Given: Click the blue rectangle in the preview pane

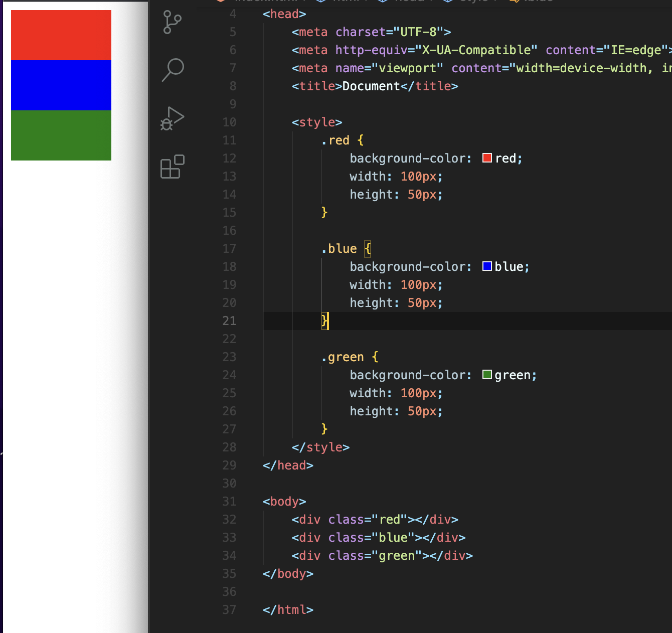Looking at the screenshot, I should pos(61,85).
